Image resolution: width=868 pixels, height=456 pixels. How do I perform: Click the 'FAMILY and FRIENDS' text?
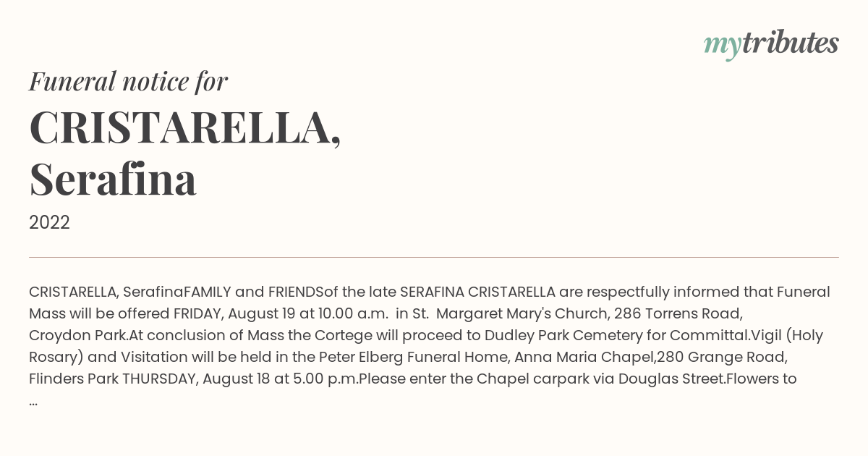(254, 292)
